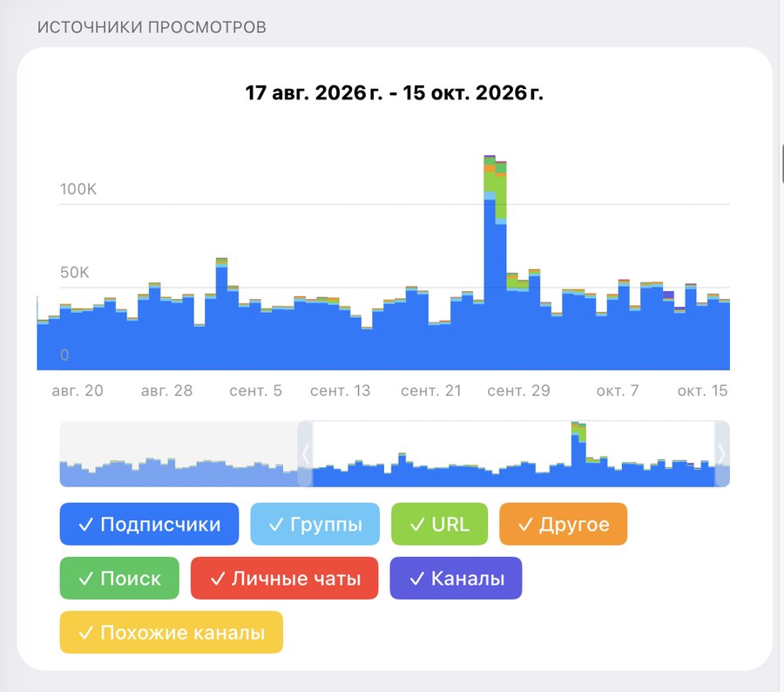Click the tallest peak bar in the main chart
The height and width of the screenshot is (692, 784).
(490, 262)
